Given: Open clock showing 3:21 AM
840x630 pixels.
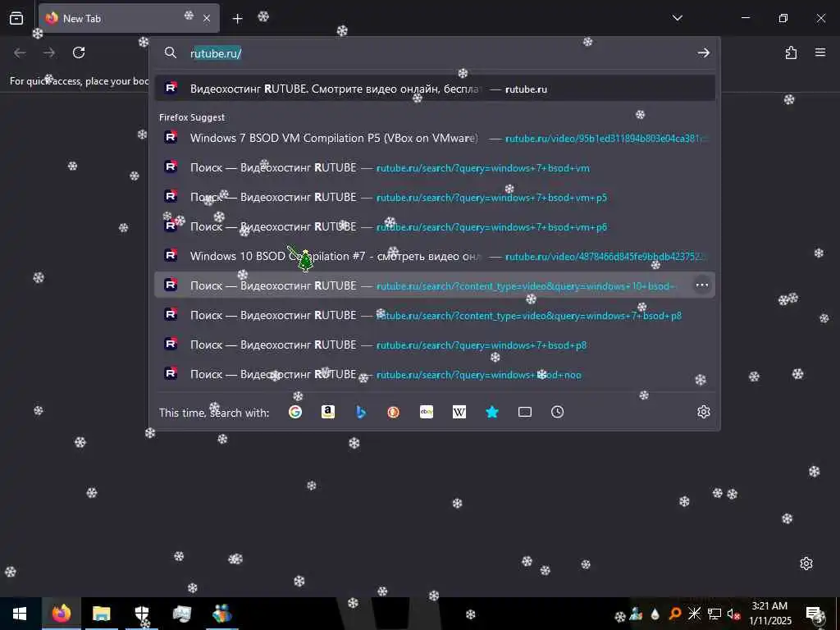Looking at the screenshot, I should [x=769, y=614].
